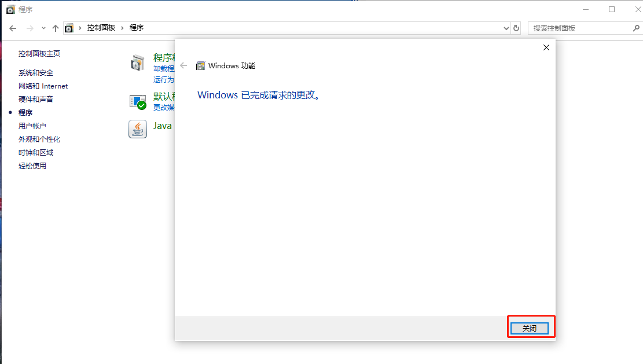Click the text 'Windows 已完成请求的更改。'
This screenshot has width=643, height=364.
[259, 95]
